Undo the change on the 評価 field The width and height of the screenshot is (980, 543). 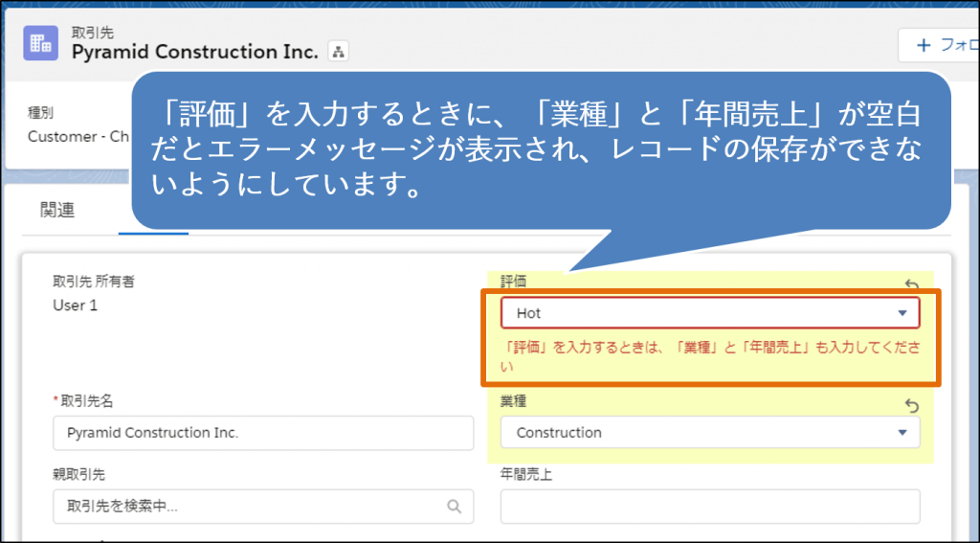[x=912, y=285]
